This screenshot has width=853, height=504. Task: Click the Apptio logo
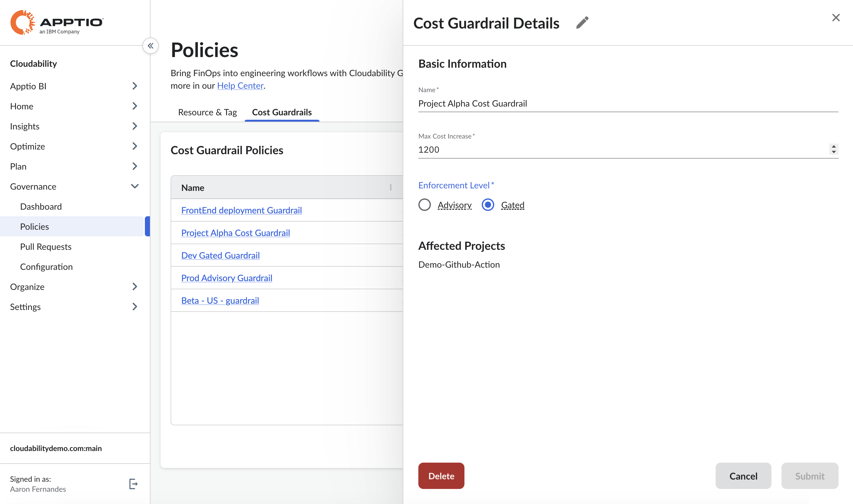tap(57, 23)
